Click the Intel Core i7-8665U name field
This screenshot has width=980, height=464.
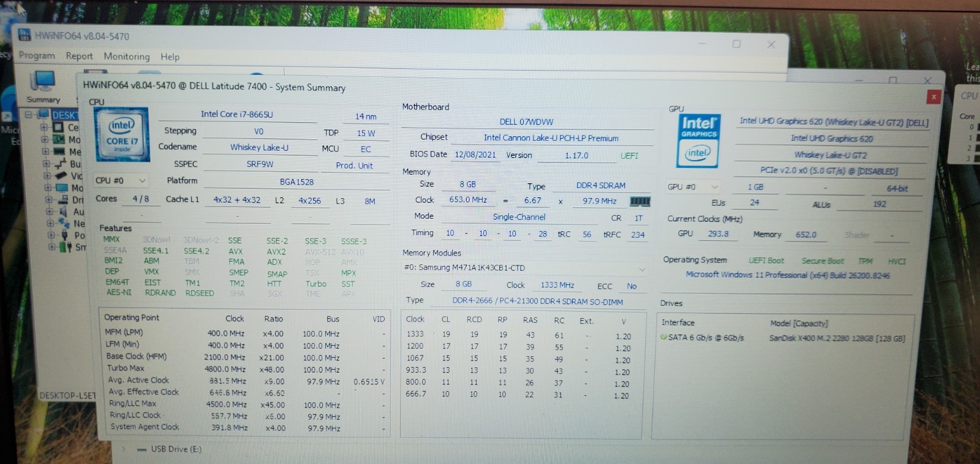tap(237, 115)
